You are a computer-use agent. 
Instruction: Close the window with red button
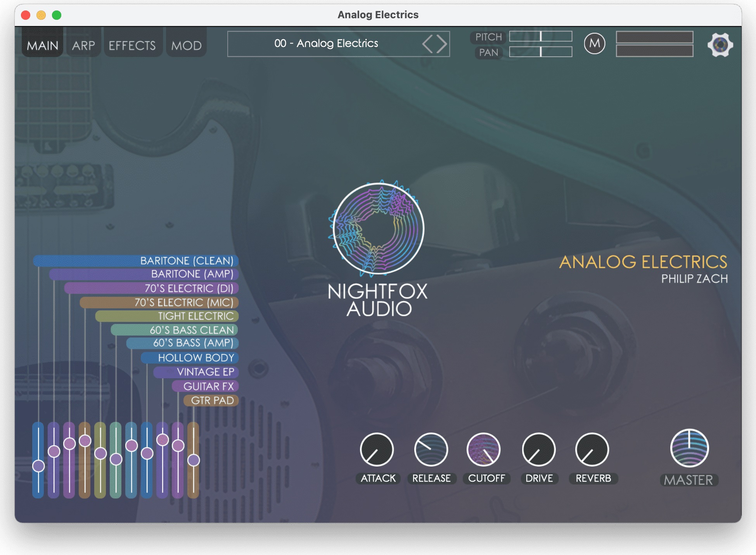[26, 15]
